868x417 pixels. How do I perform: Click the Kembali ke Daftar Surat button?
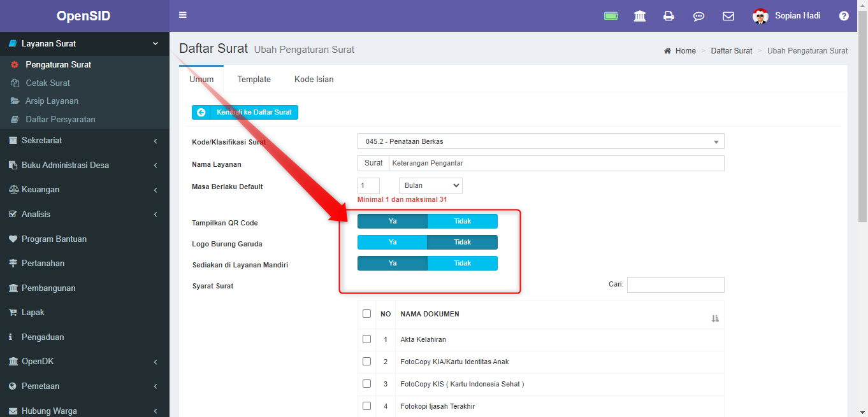pos(245,111)
